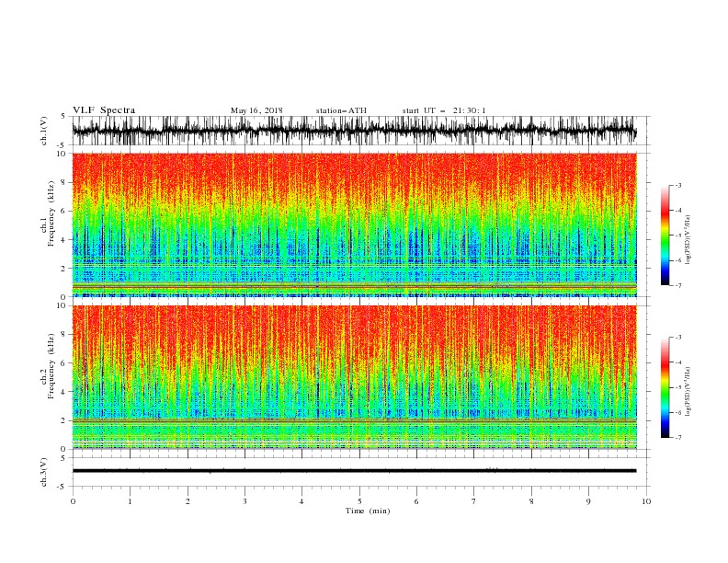The image size is (728, 563).
Task: Click the '2' tick on the time axis
Action: pyautogui.click(x=188, y=501)
